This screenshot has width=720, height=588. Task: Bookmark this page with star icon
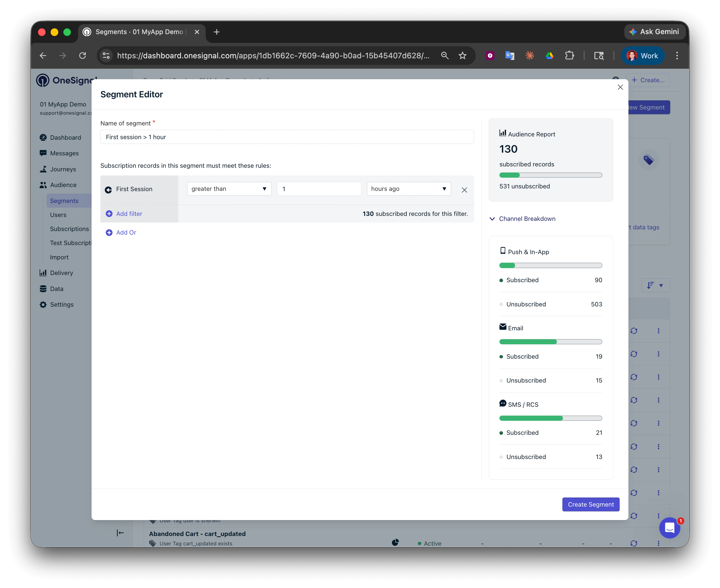[462, 56]
